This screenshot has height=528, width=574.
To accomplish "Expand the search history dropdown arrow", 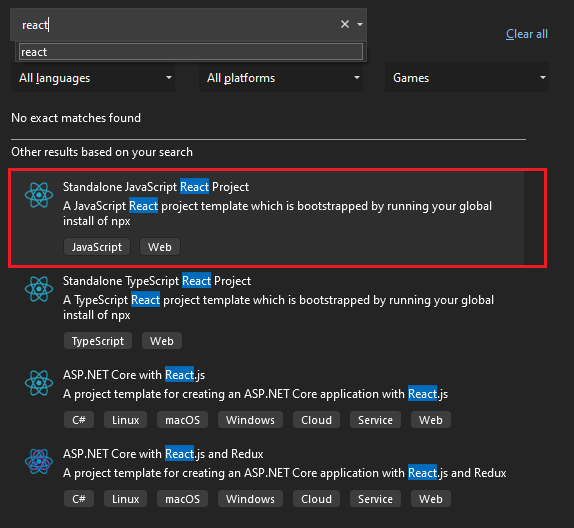I will (x=360, y=24).
